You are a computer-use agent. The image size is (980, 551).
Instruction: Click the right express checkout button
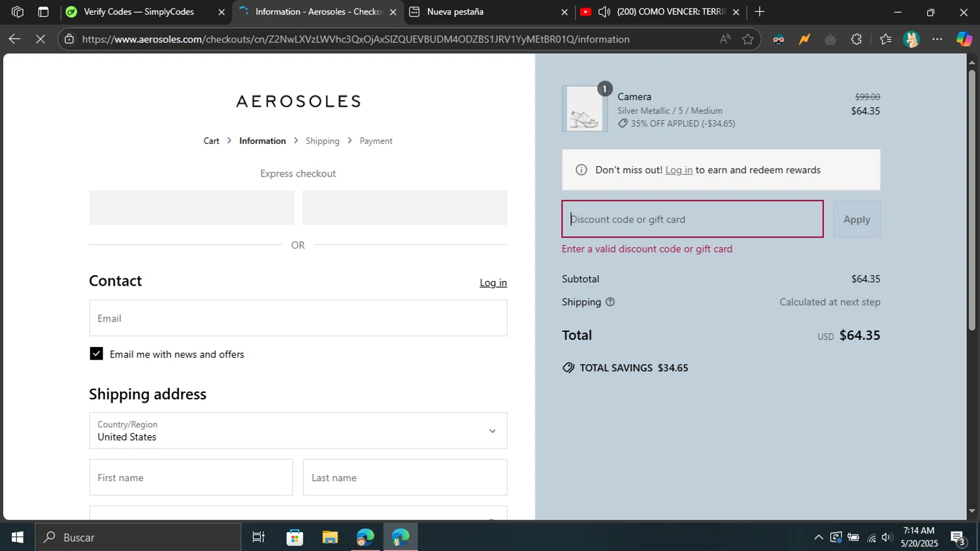coord(404,208)
